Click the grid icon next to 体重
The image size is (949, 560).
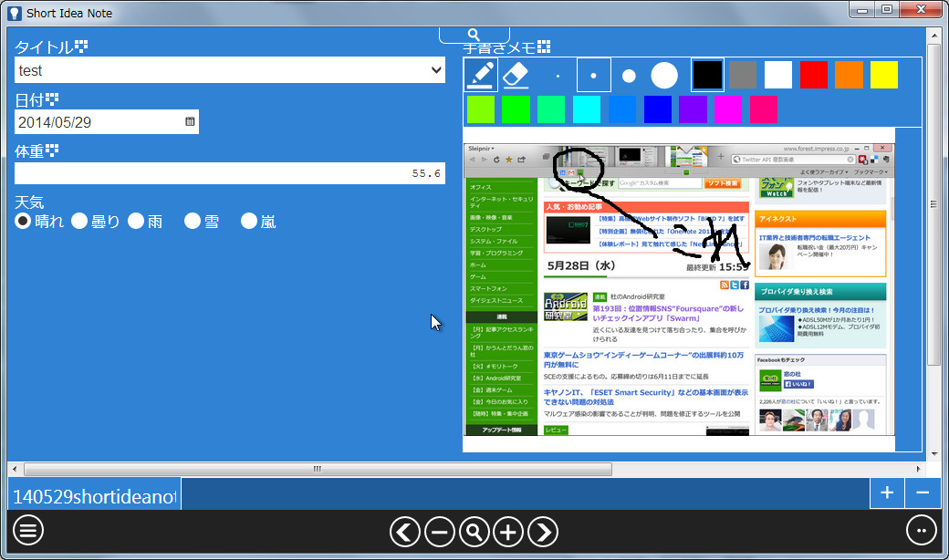click(x=52, y=150)
